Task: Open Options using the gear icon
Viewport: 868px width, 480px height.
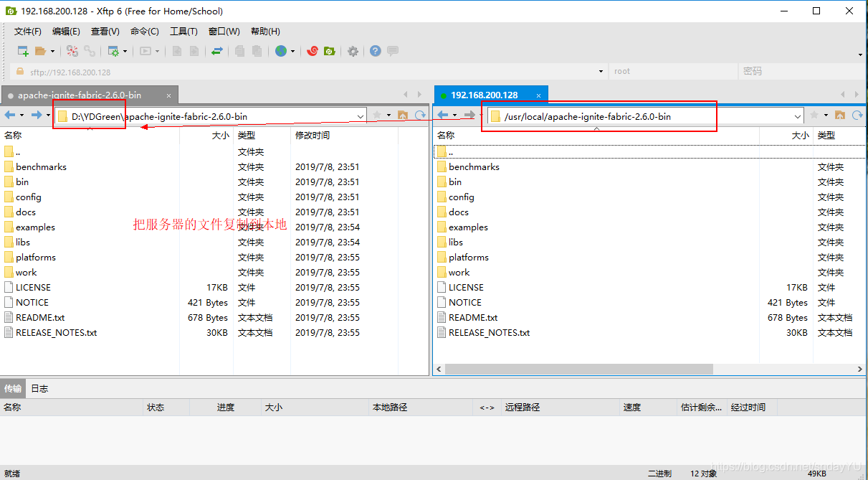Action: pos(353,51)
